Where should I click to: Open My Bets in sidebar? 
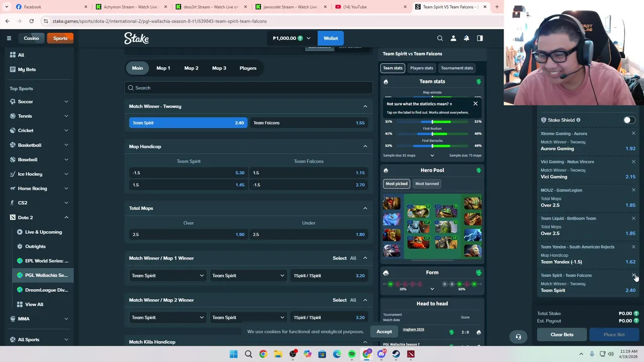pos(27,69)
